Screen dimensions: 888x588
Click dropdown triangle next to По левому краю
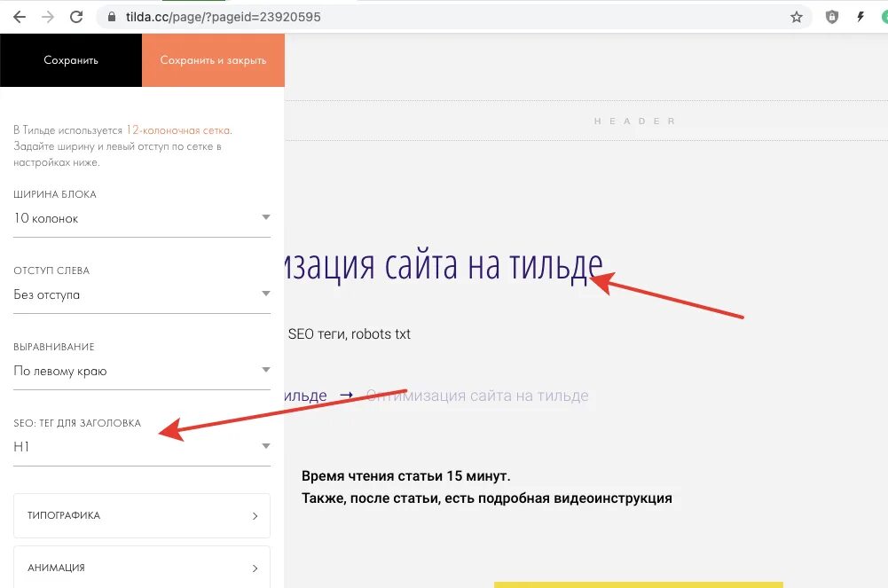(x=265, y=370)
